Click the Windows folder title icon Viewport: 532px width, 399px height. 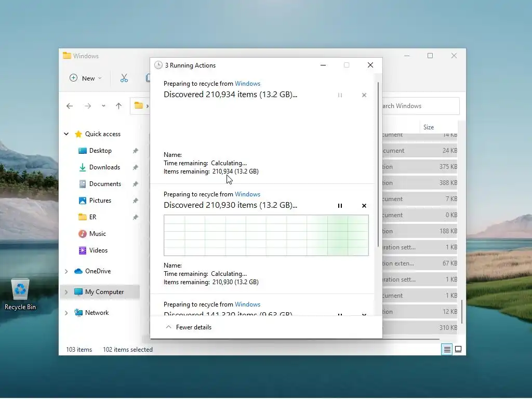click(x=67, y=56)
